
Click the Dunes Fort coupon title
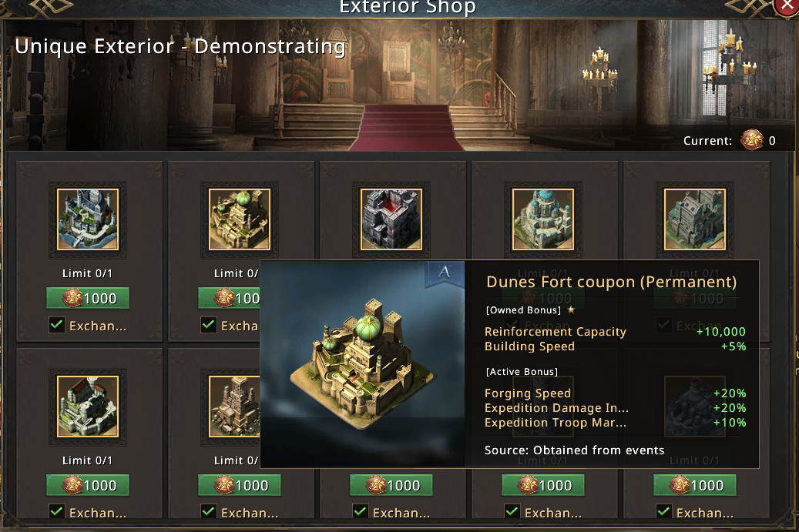tap(611, 282)
